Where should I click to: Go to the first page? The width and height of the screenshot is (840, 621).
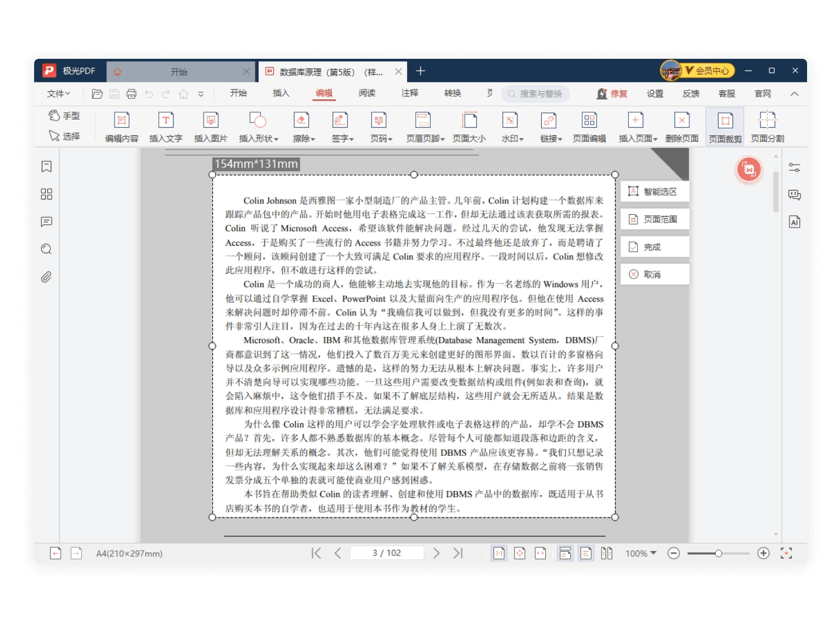(x=316, y=553)
